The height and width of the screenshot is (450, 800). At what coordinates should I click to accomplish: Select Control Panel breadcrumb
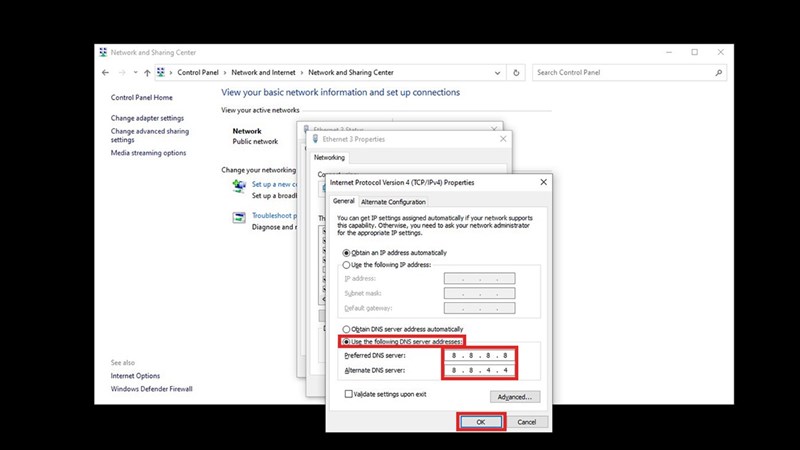coord(198,72)
